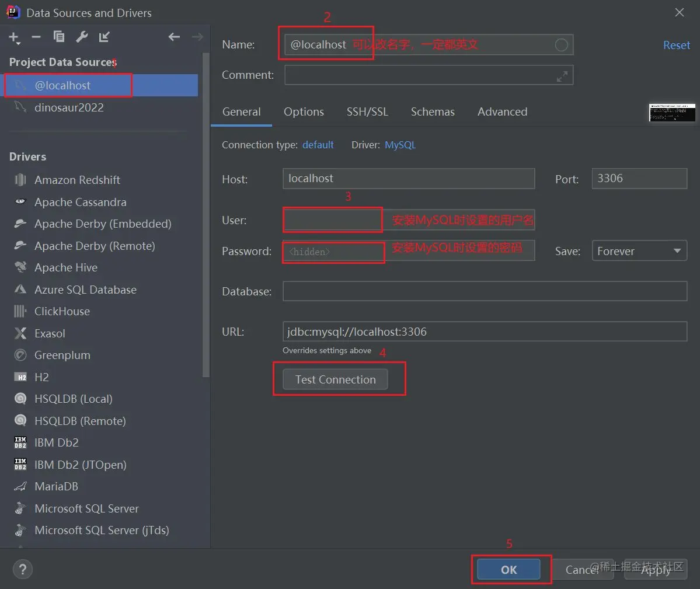Click the Reset link
Screen dimensions: 700x589
tap(676, 45)
